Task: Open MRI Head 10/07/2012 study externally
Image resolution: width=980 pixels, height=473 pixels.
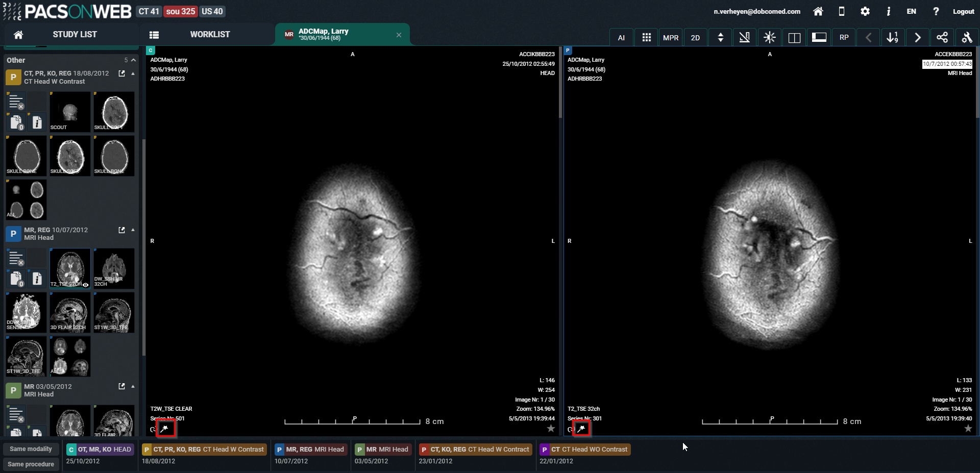Action: click(x=121, y=230)
